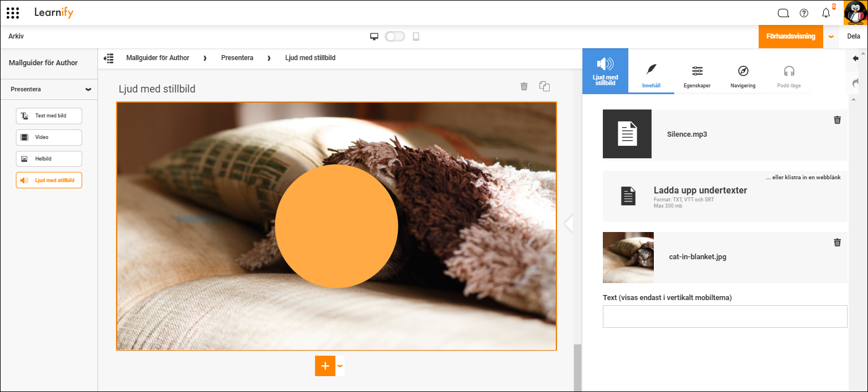868x392 pixels.
Task: Click the undo arrow icon
Action: (x=856, y=58)
